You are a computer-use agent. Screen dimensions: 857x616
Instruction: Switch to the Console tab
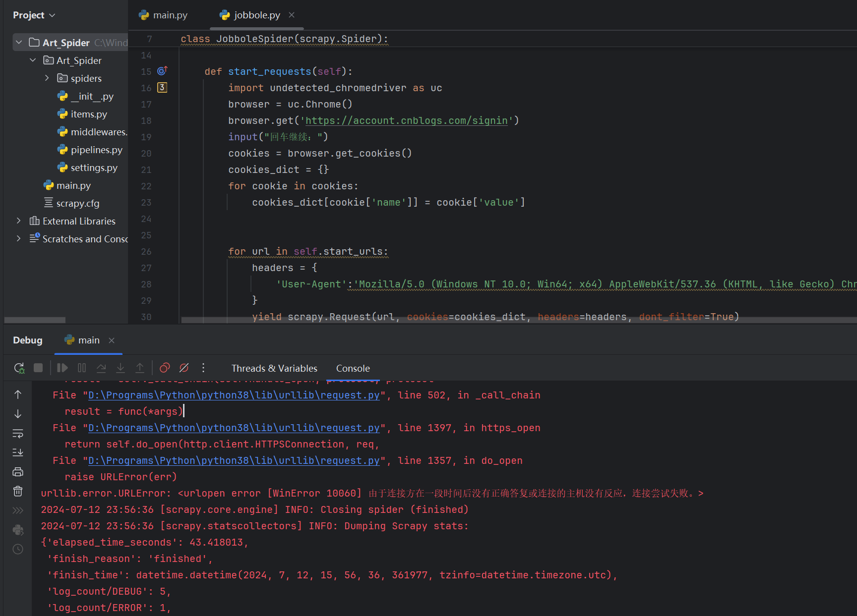[353, 368]
